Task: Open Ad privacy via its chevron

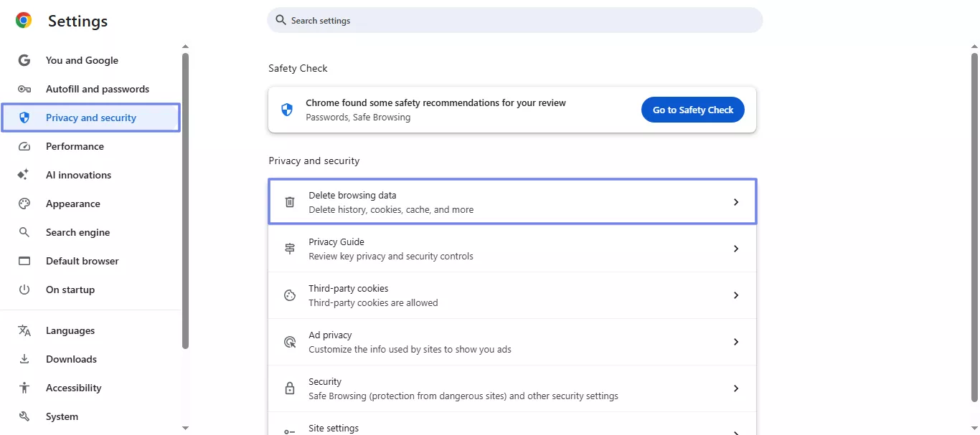Action: (736, 341)
